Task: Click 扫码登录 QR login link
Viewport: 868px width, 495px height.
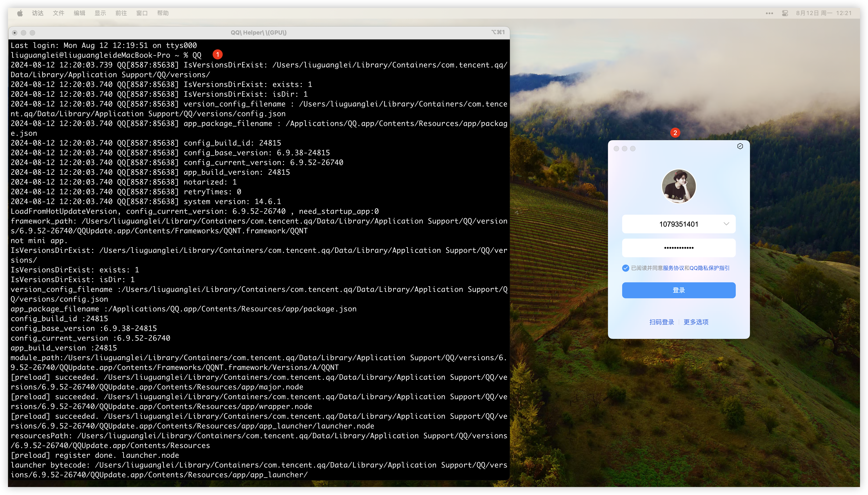Action: click(662, 322)
